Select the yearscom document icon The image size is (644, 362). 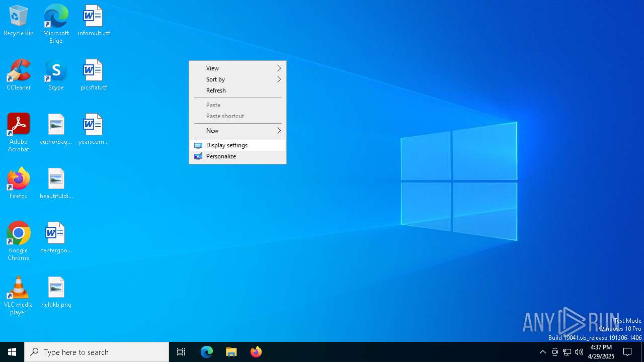[x=94, y=129]
